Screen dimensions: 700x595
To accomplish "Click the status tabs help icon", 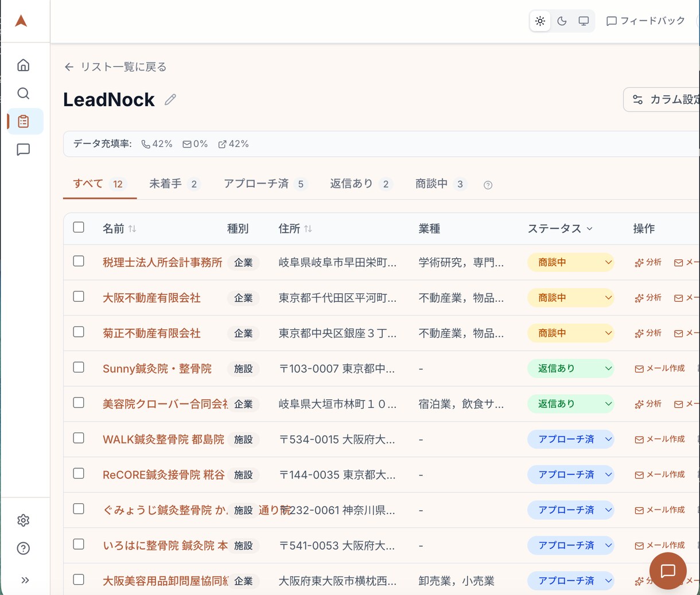I will click(x=488, y=185).
